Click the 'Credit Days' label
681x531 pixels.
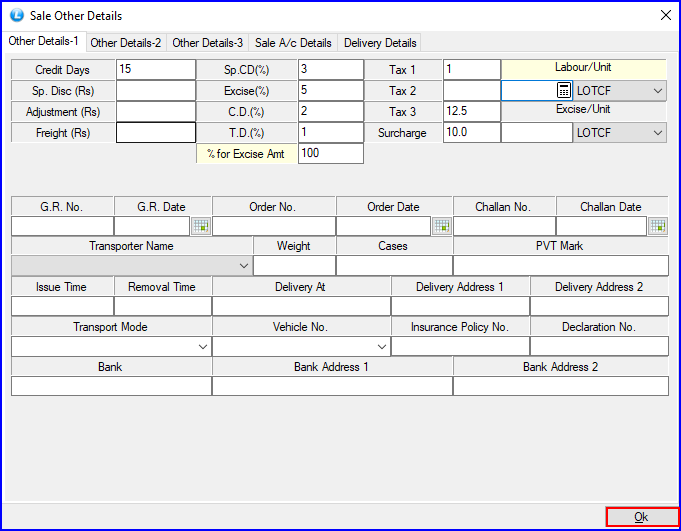coord(63,70)
